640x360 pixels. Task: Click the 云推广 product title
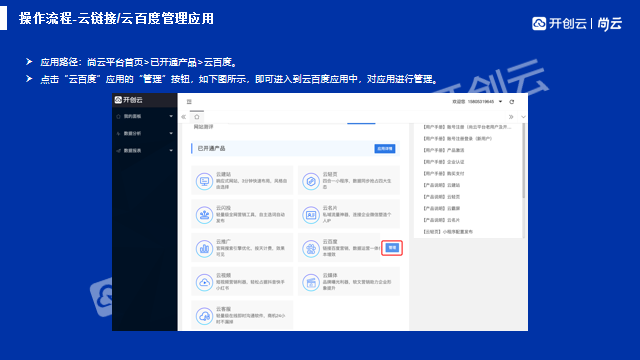click(x=223, y=242)
